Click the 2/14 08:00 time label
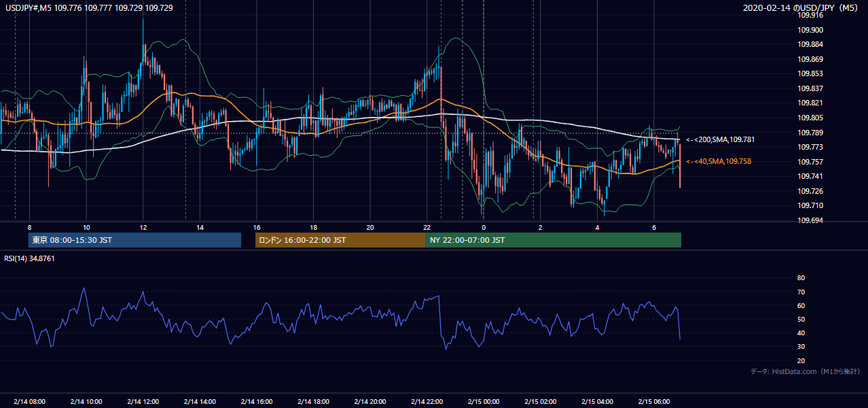Screen dimensions: 868x408 click(x=29, y=402)
